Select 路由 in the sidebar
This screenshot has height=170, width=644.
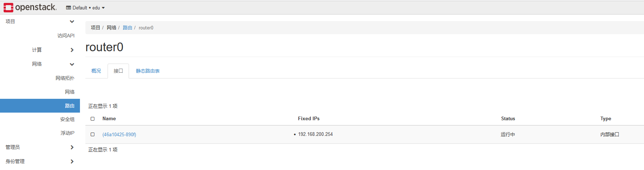click(x=69, y=106)
